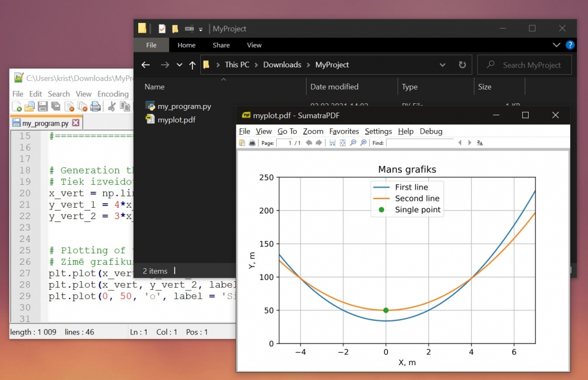The height and width of the screenshot is (380, 588).
Task: Click Downloads in the address breadcrumb
Action: click(x=283, y=65)
